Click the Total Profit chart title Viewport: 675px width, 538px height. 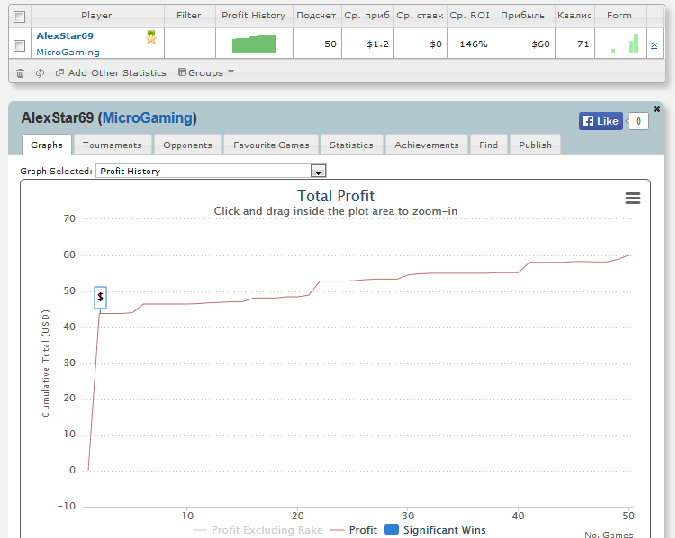coord(336,196)
